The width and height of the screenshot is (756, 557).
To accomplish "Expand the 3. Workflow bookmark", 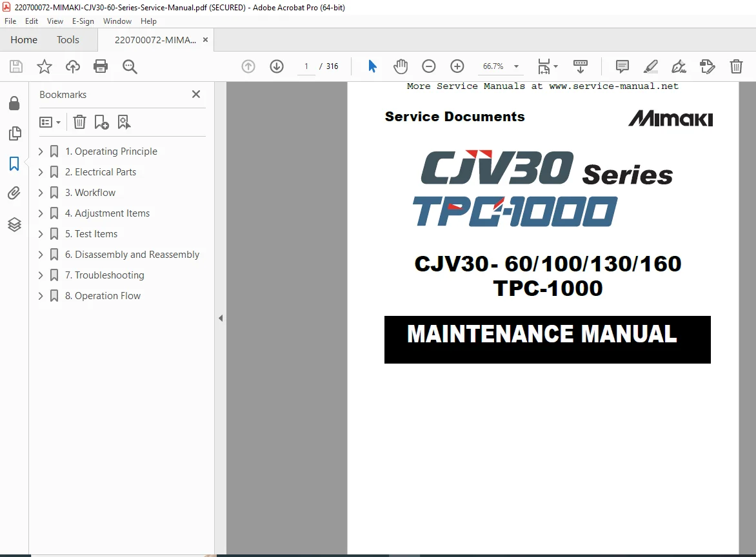I will (41, 193).
